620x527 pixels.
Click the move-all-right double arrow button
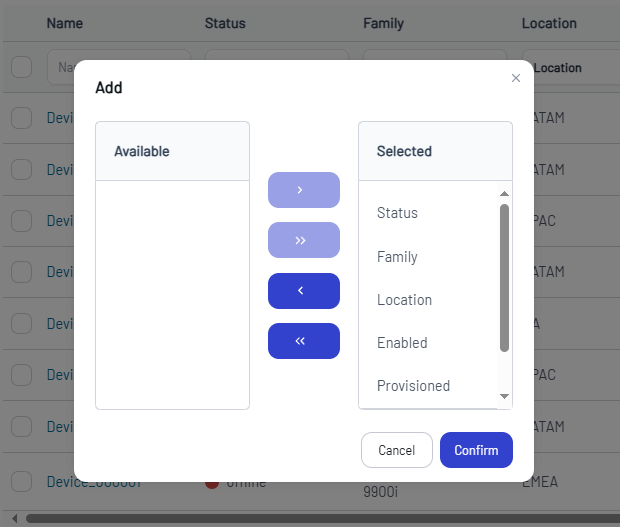coord(303,240)
